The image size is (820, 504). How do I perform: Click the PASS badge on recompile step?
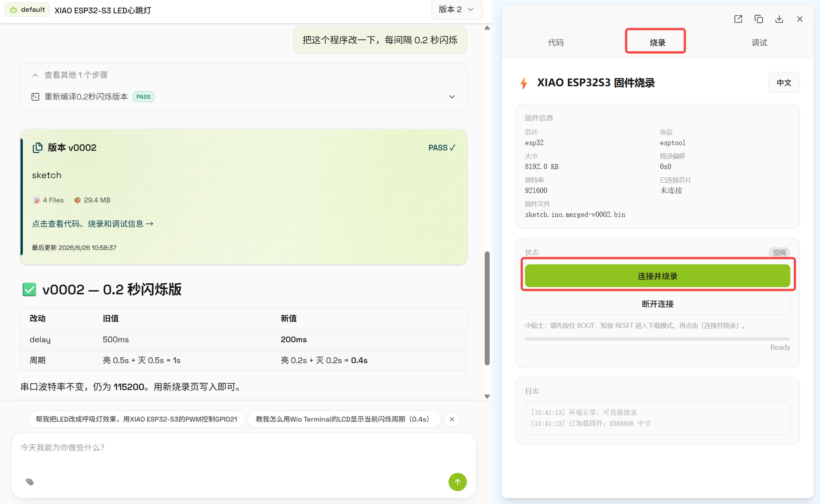point(143,97)
